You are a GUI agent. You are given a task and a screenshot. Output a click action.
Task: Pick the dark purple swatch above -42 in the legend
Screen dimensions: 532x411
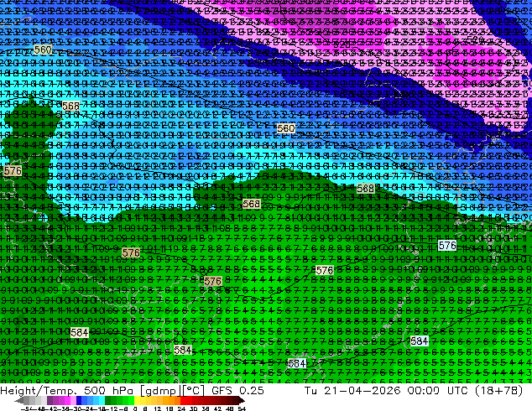(x=50, y=401)
